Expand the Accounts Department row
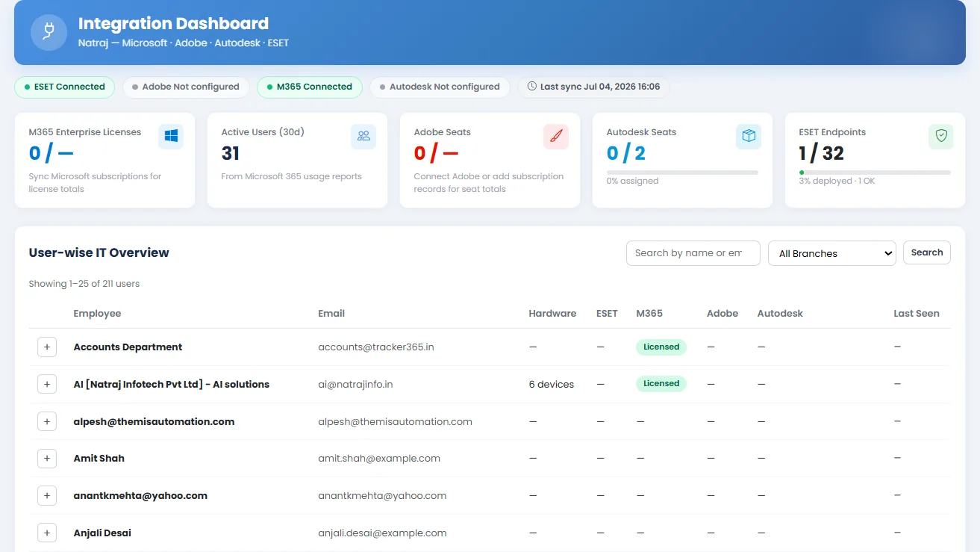The width and height of the screenshot is (980, 552). click(47, 347)
